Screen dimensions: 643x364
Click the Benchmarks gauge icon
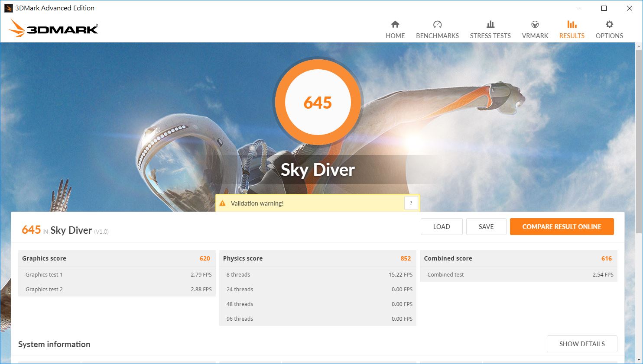tap(437, 24)
